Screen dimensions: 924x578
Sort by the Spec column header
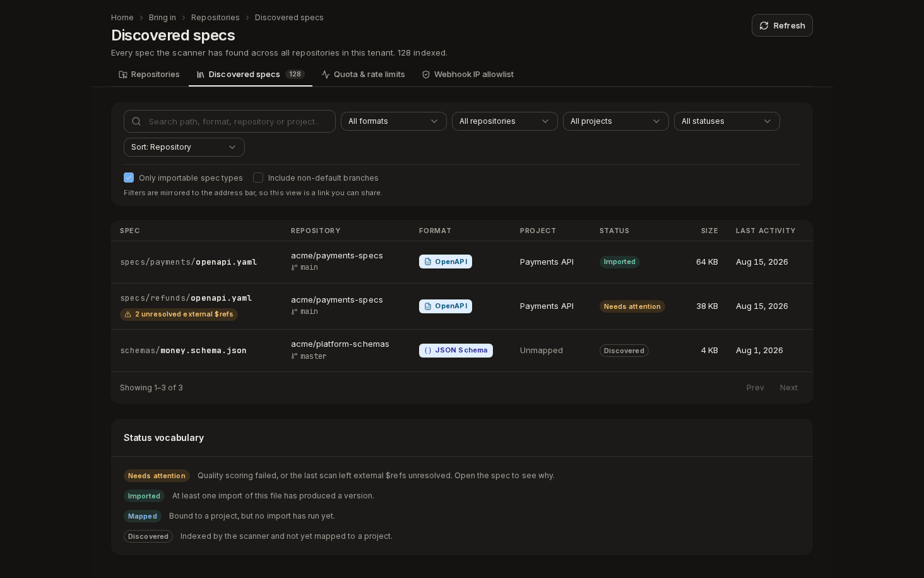[x=130, y=231]
